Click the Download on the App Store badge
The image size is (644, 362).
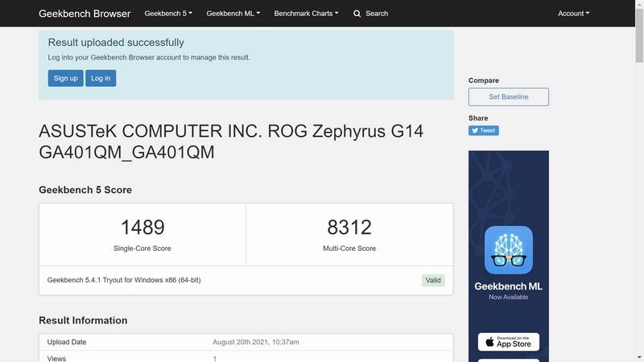pos(509,342)
